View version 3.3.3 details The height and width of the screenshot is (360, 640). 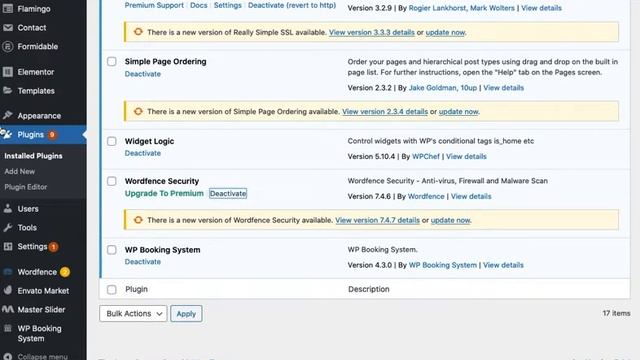[x=372, y=32]
